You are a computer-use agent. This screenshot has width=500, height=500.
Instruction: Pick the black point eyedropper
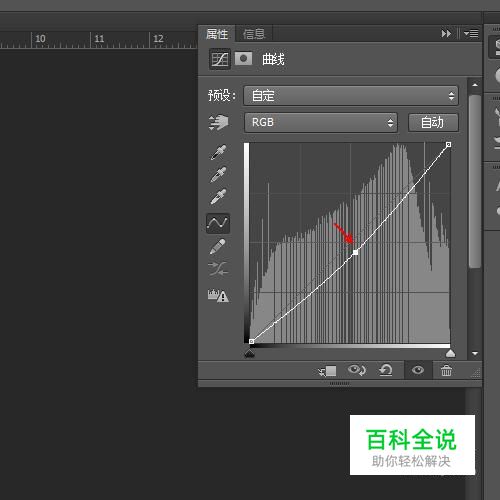pos(218,152)
